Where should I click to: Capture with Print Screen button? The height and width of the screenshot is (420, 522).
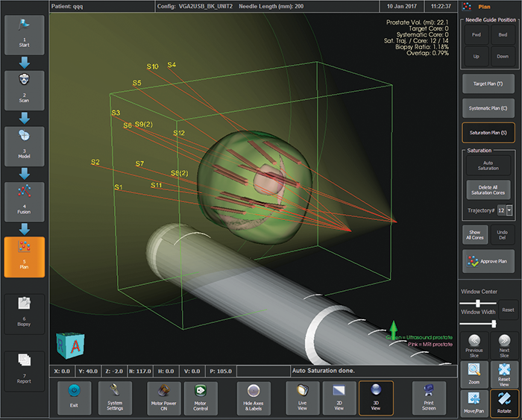428,398
